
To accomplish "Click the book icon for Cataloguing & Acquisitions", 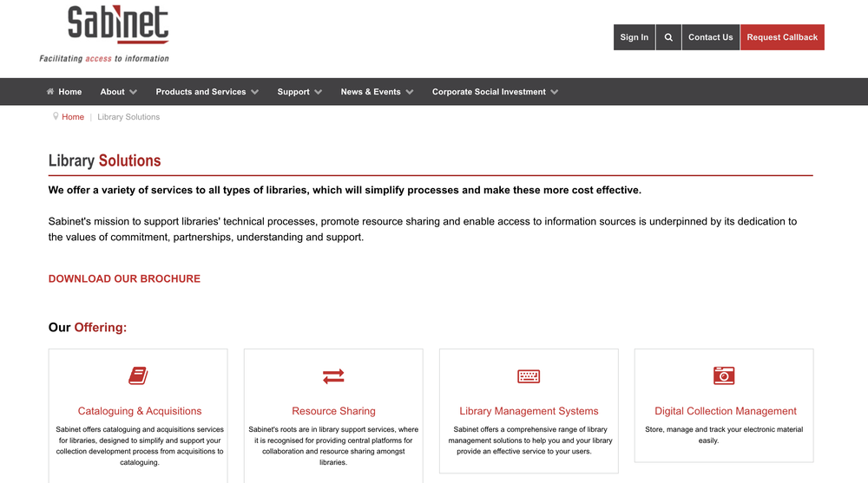I will (138, 375).
